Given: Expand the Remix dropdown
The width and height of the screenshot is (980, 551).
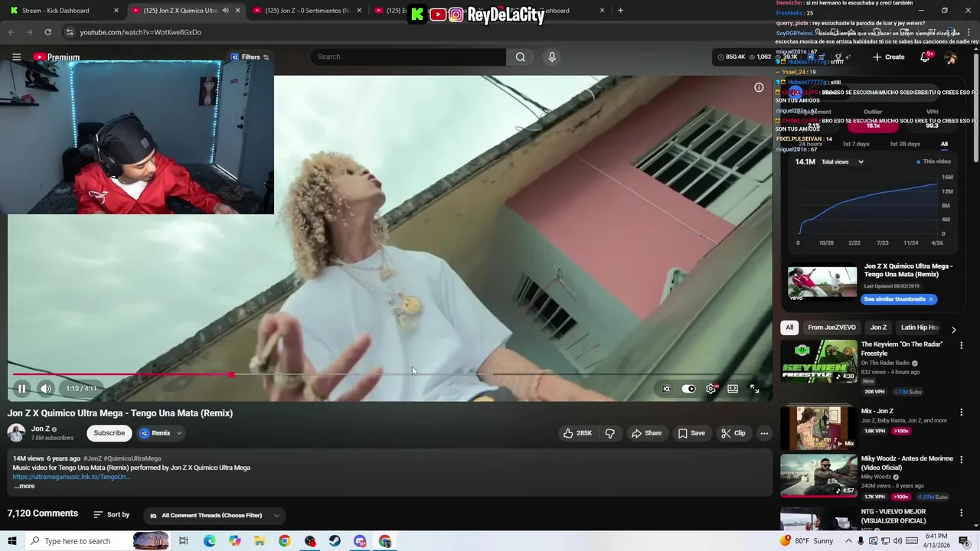Looking at the screenshot, I should [x=179, y=433].
